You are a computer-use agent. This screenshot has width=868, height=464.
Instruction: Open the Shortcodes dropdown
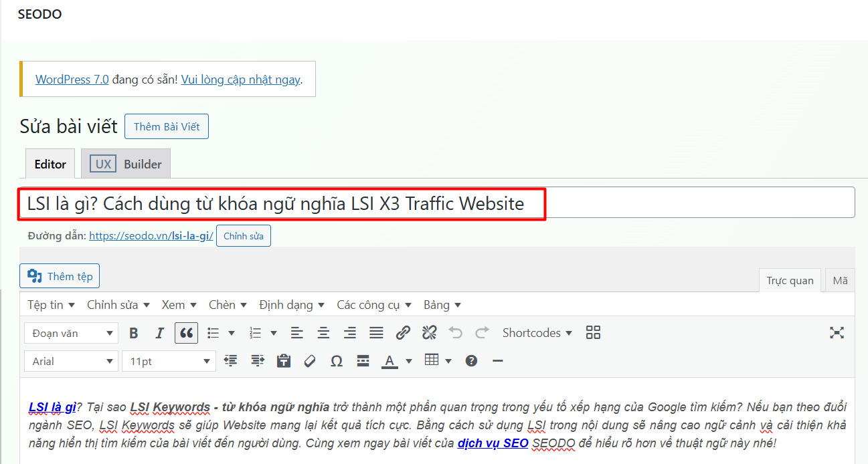537,333
